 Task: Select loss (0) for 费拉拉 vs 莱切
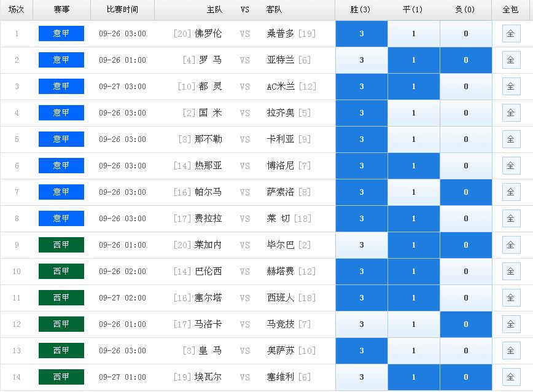click(x=465, y=219)
